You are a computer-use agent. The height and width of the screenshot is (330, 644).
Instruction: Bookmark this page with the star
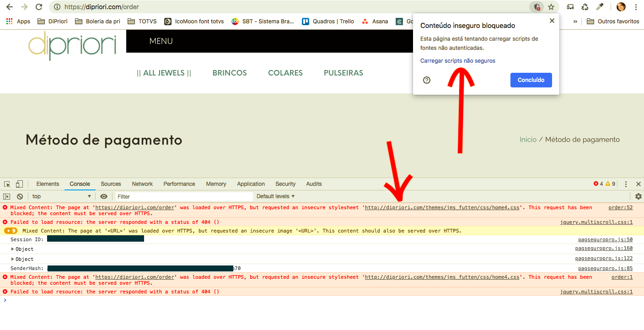551,7
